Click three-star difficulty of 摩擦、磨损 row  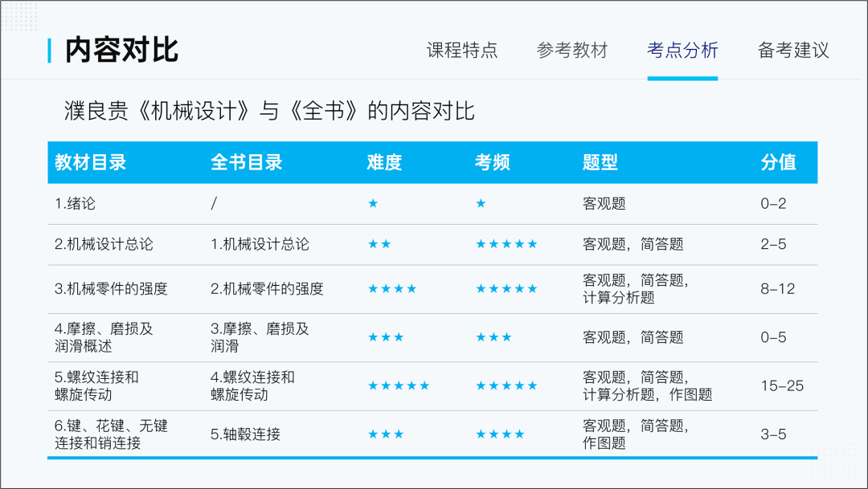pyautogui.click(x=386, y=337)
